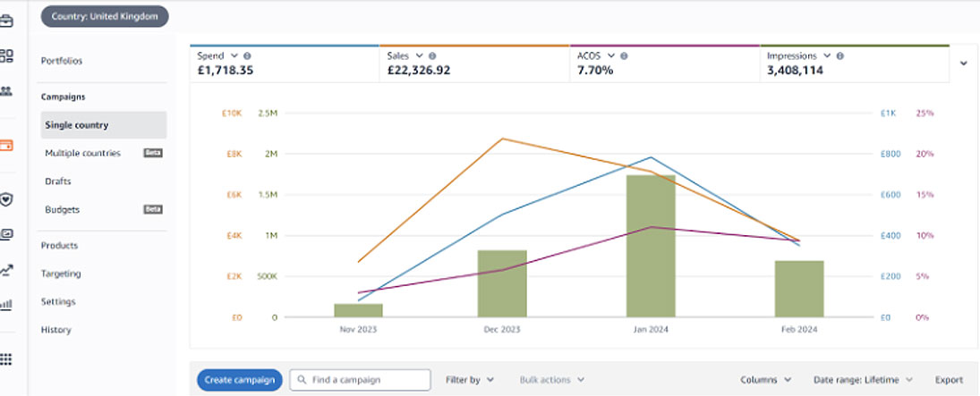The width and height of the screenshot is (980, 396).
Task: Open Products in the sidebar
Action: 59,246
